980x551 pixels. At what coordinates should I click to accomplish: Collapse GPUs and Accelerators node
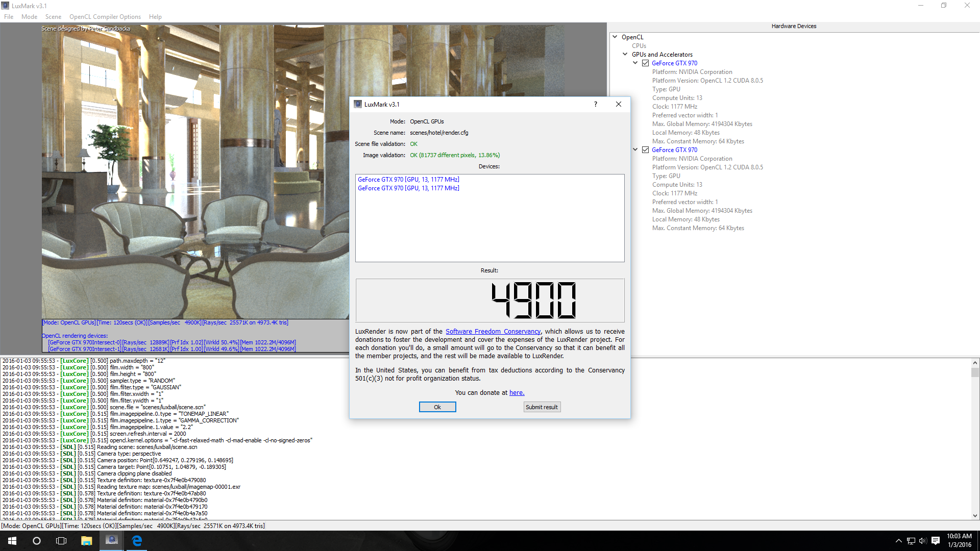[x=625, y=54]
